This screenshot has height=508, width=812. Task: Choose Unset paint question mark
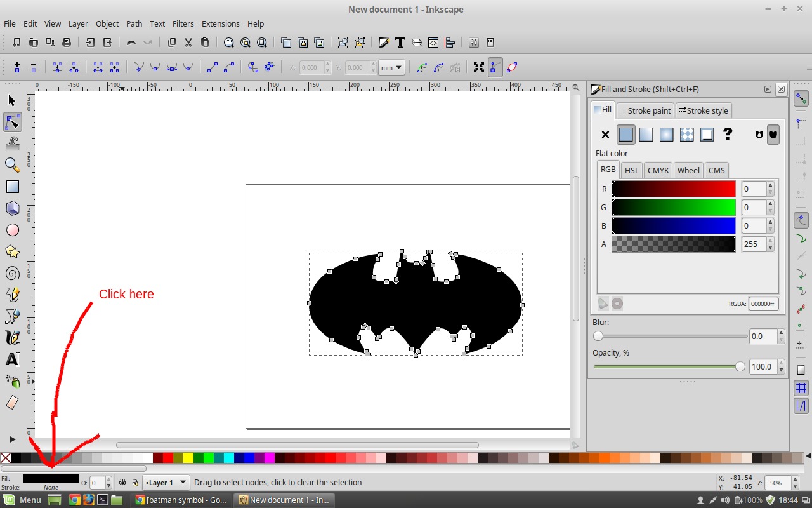tap(727, 135)
